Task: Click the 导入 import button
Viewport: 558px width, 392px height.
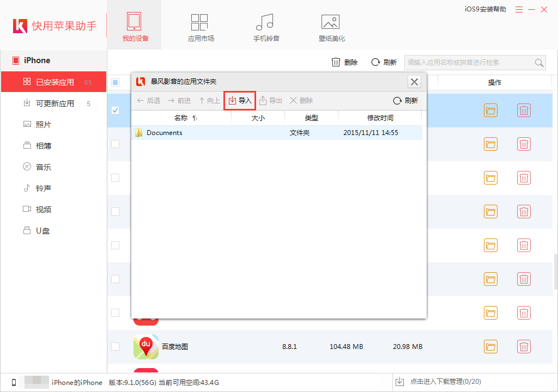Action: [x=240, y=100]
